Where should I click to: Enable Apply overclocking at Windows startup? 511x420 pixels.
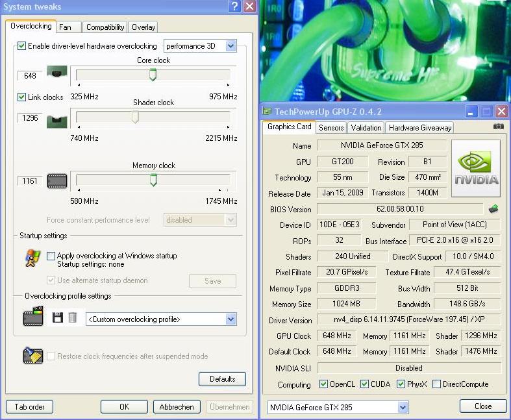point(51,256)
